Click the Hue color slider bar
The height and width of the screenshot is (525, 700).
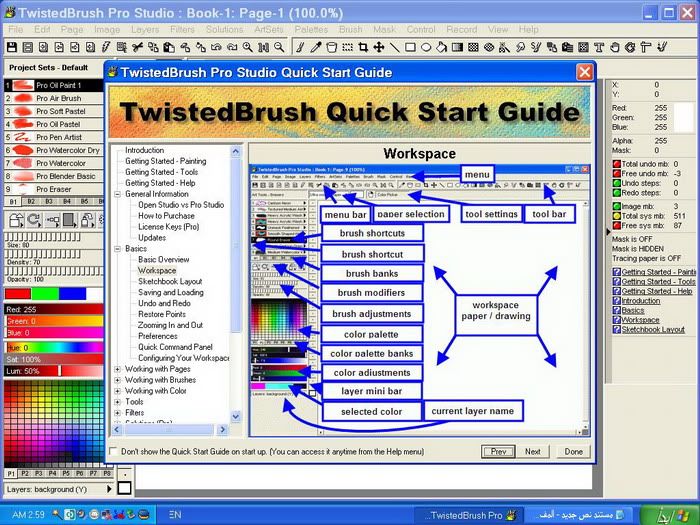click(54, 347)
